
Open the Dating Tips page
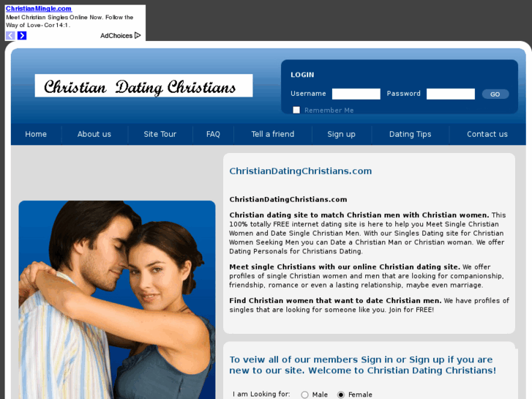(x=411, y=134)
